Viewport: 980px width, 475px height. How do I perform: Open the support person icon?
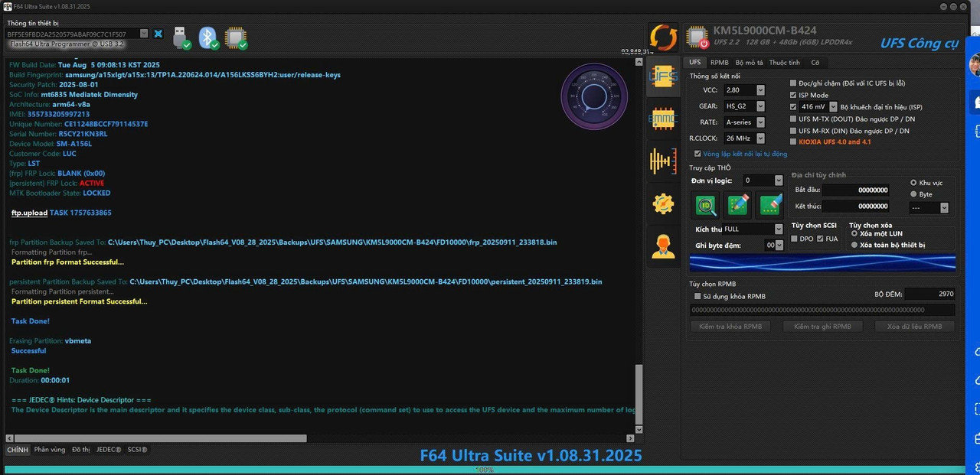click(x=663, y=246)
